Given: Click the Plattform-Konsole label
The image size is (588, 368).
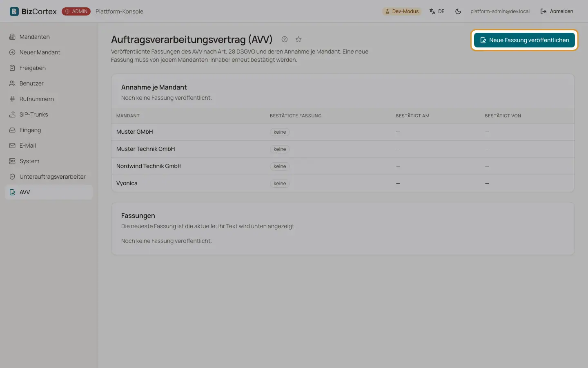Looking at the screenshot, I should click(119, 11).
